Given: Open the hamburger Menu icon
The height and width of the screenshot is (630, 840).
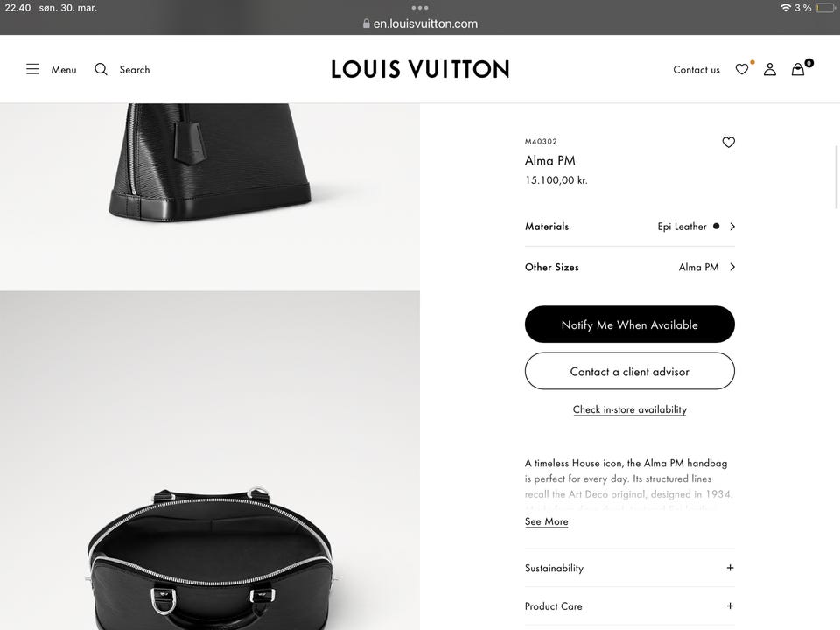Looking at the screenshot, I should (32, 69).
